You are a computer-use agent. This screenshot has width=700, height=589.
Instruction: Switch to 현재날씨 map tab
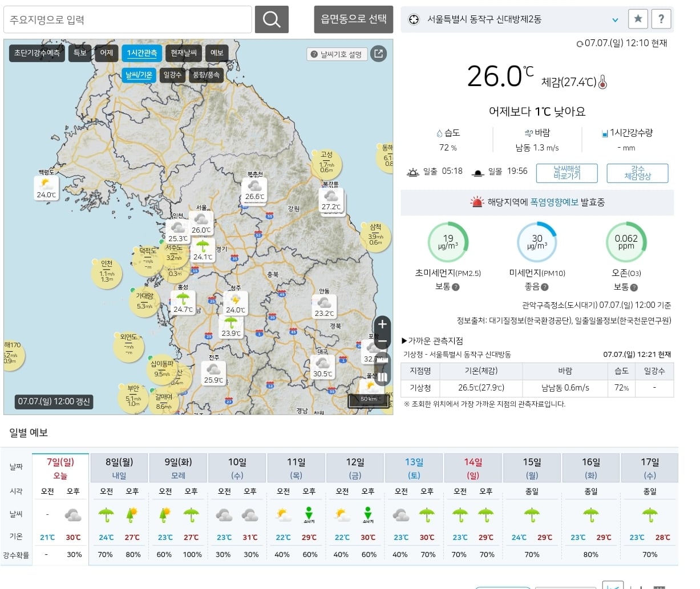pyautogui.click(x=183, y=54)
